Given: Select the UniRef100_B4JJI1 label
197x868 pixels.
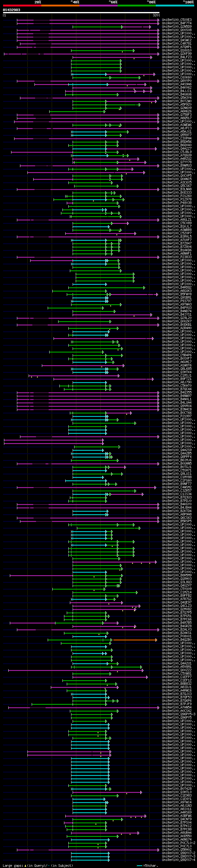Looking at the screenshot, I should click(177, 91).
